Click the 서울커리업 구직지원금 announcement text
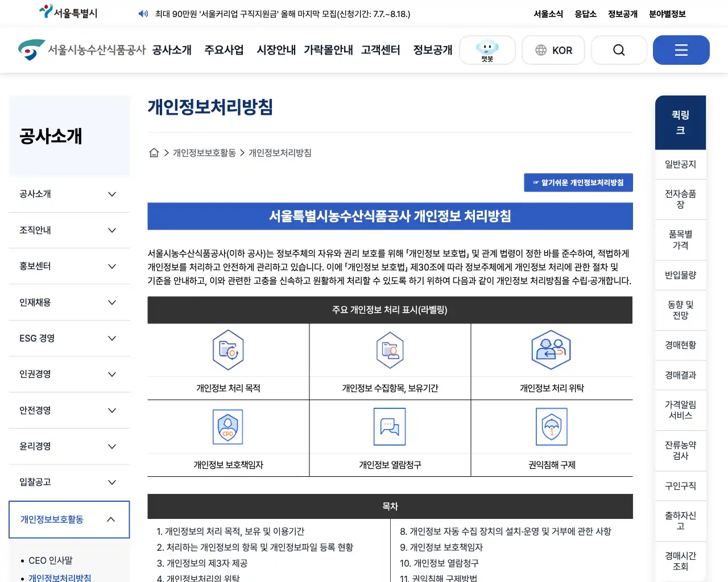This screenshot has height=582, width=728. [x=283, y=14]
